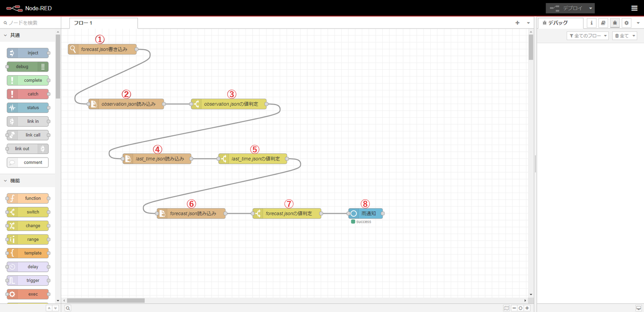Select the catch node in palette
Viewport: 644px width, 312px height.
click(x=28, y=94)
